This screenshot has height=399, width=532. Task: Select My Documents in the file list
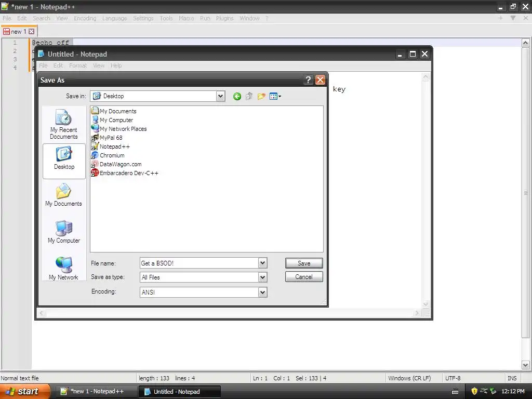point(114,111)
